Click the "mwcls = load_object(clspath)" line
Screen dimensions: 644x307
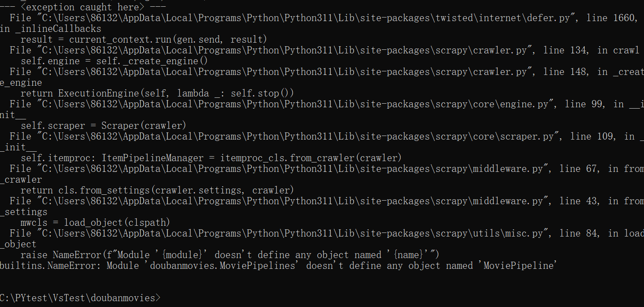coord(95,223)
